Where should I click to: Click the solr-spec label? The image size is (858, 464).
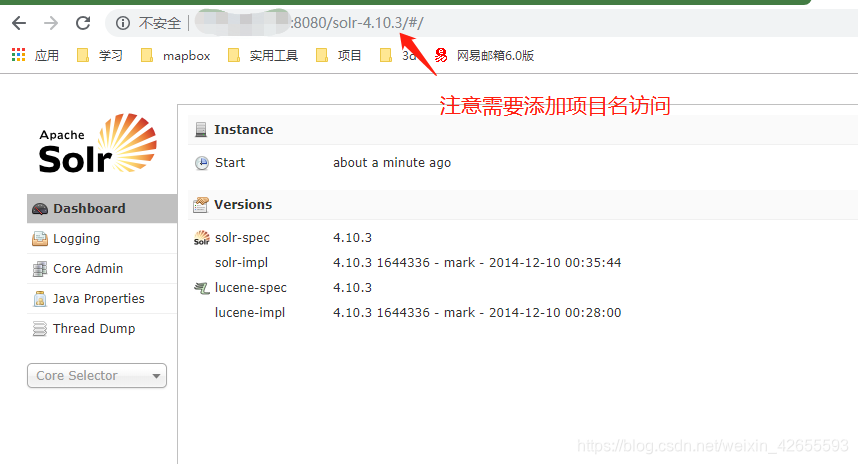[x=242, y=237]
